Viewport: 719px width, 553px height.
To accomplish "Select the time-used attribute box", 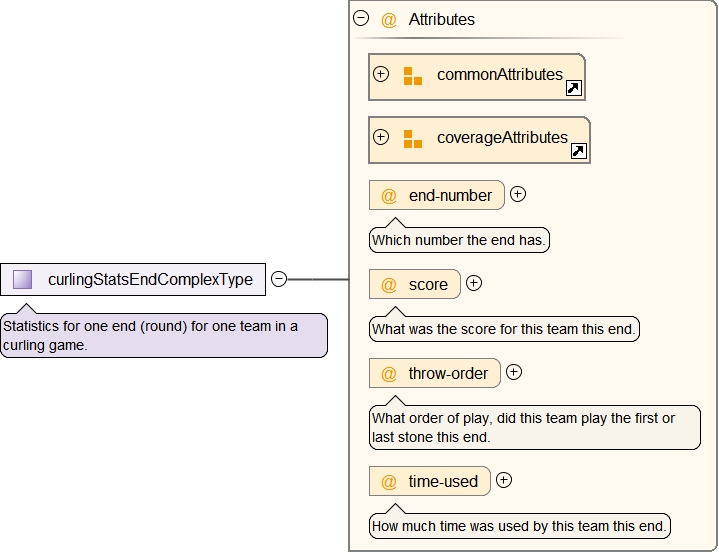I will pos(431,481).
